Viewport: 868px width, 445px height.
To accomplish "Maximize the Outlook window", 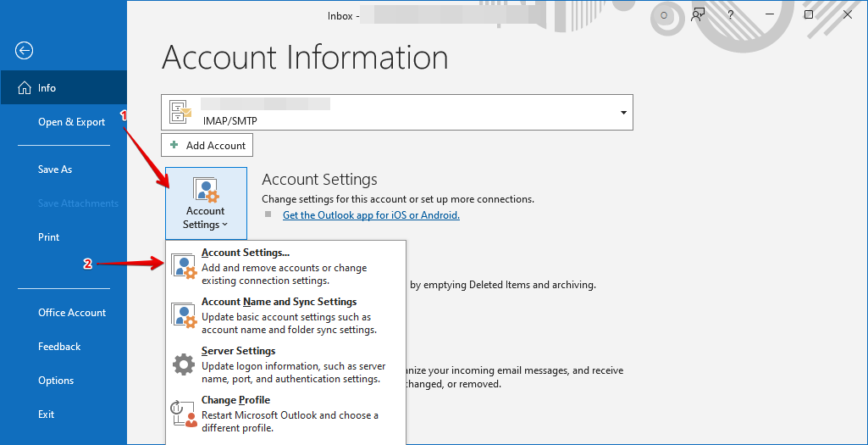I will click(x=809, y=15).
